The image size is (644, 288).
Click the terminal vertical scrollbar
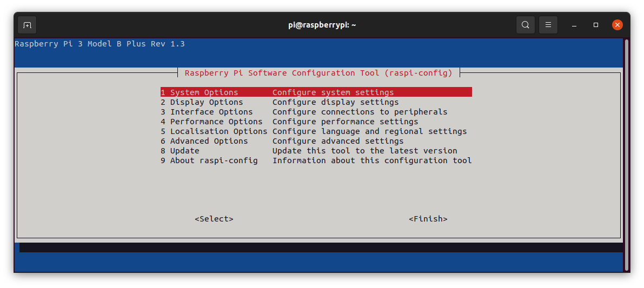point(626,155)
